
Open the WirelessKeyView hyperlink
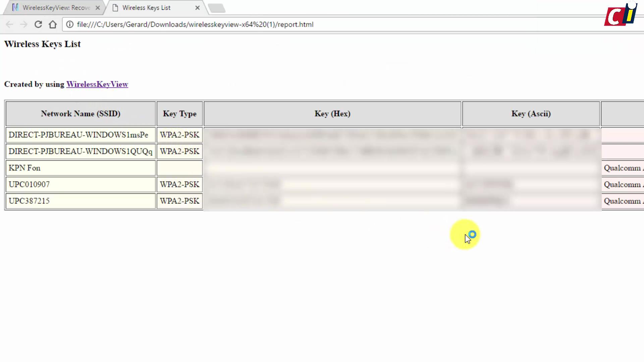(97, 84)
